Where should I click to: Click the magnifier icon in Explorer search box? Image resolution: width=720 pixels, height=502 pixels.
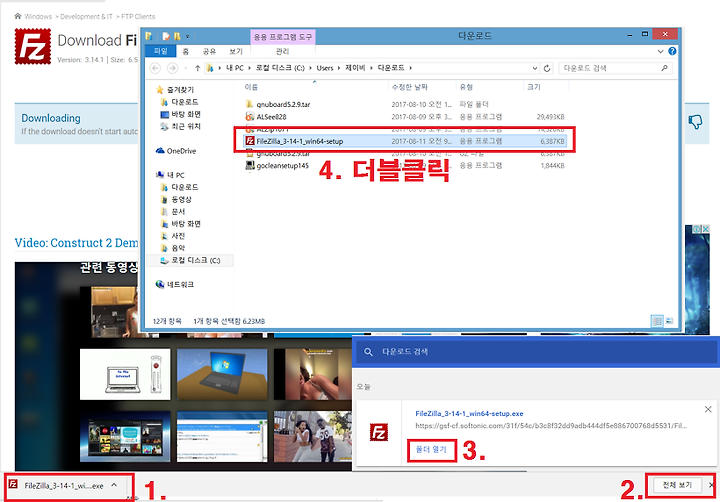tap(664, 68)
